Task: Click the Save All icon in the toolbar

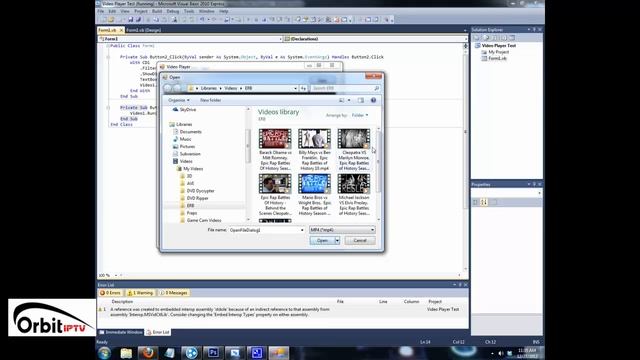Action: pyautogui.click(x=138, y=19)
